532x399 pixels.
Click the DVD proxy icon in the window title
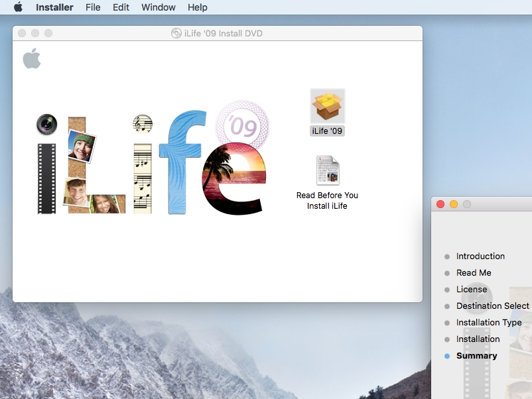point(176,33)
